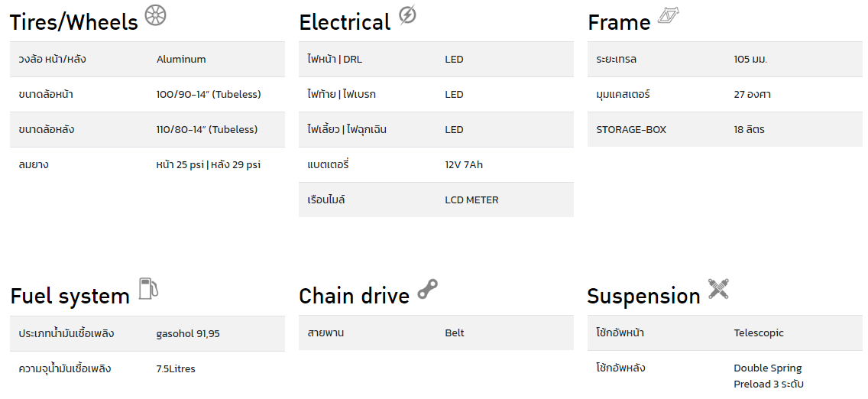868x399 pixels.
Task: Click the frame icon beside Frame heading
Action: click(x=668, y=15)
